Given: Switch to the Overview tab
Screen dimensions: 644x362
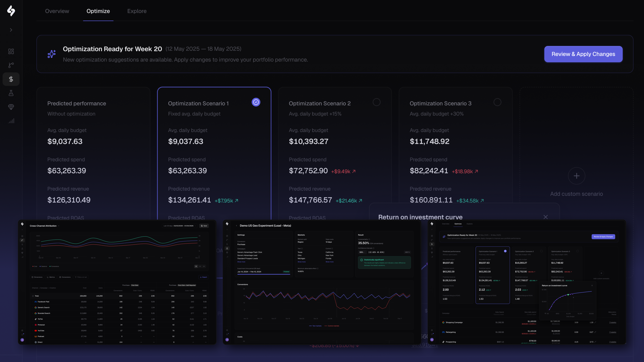Looking at the screenshot, I should (x=57, y=11).
